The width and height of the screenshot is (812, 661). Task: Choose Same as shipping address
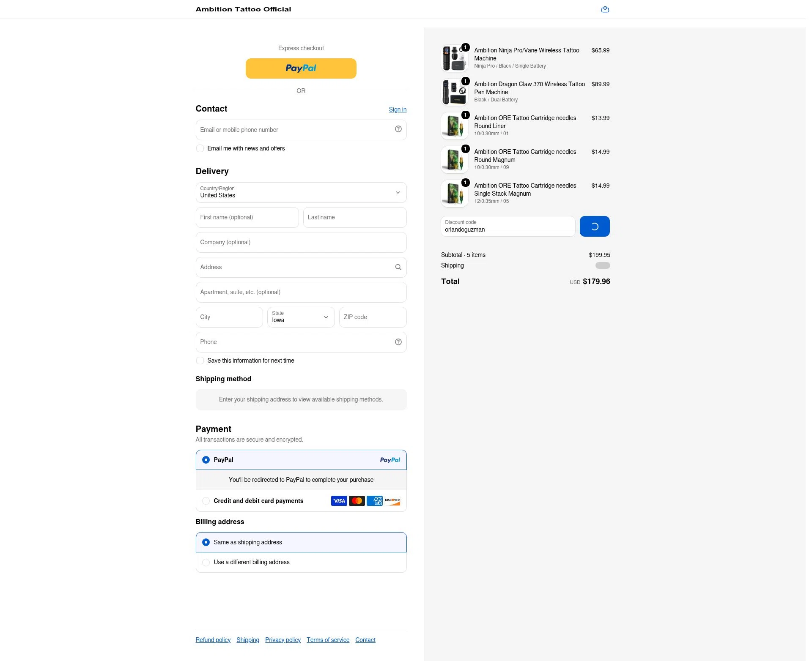tap(206, 542)
